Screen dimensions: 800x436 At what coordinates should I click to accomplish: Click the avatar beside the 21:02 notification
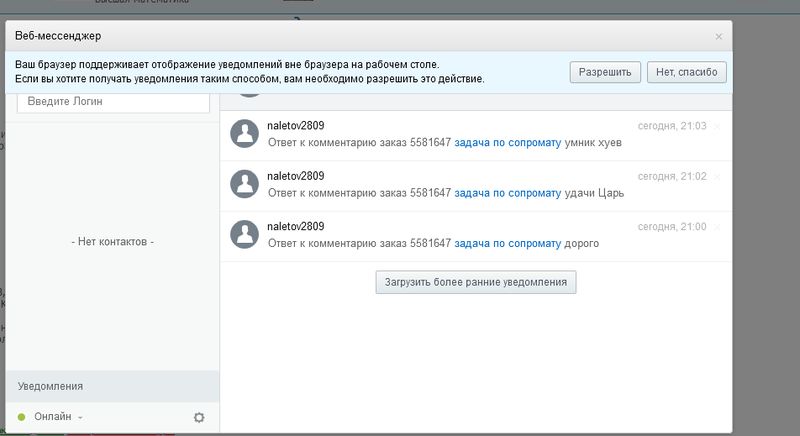(245, 183)
